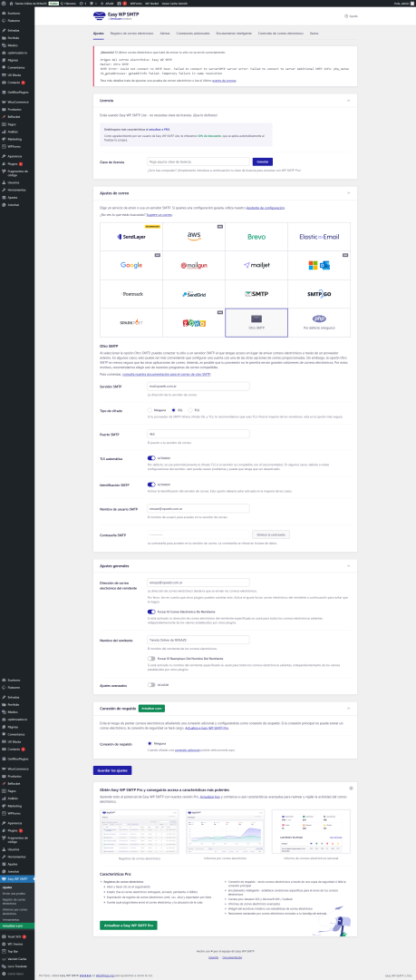Open VPC Invoice sidebar item
Screen dimensions: 416x980
[x=17, y=943]
